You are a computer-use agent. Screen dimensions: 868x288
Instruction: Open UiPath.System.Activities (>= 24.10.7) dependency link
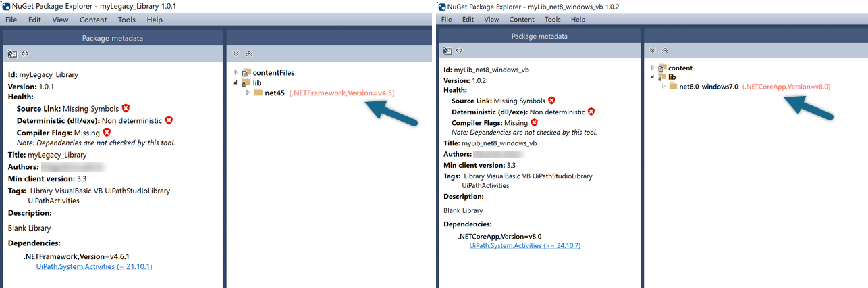pos(524,245)
